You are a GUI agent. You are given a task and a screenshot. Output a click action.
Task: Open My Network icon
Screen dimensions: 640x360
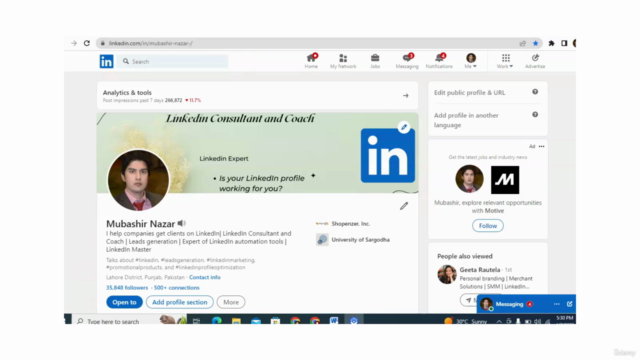point(343,61)
